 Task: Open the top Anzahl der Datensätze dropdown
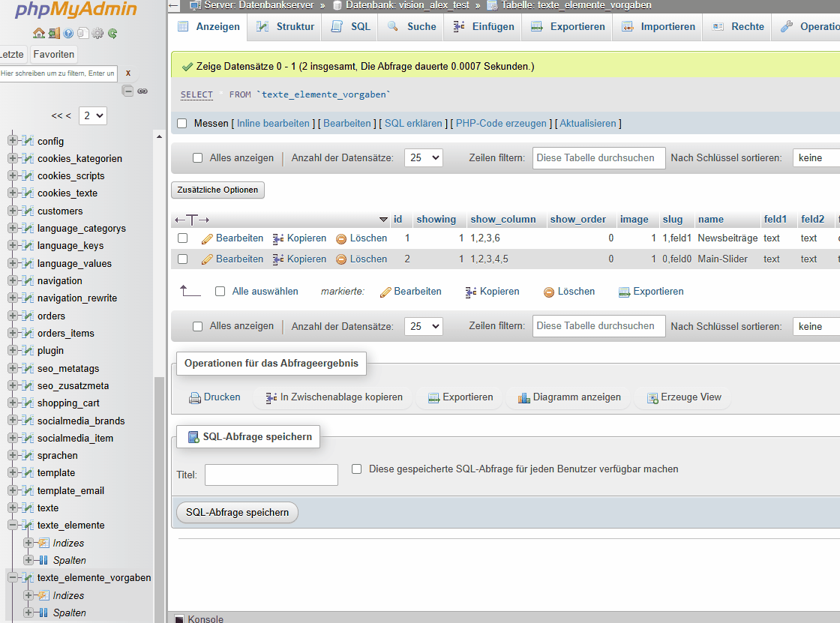423,158
